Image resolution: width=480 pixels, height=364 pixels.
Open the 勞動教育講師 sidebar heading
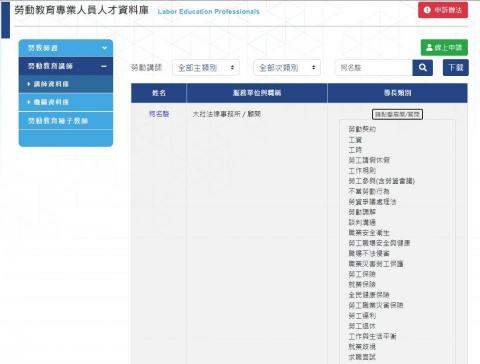click(50, 66)
